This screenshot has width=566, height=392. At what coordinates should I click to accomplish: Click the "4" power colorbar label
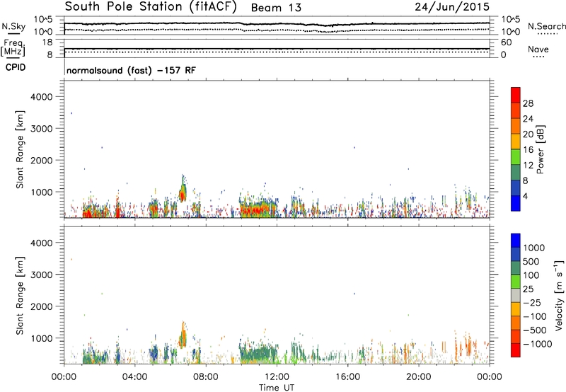(x=526, y=197)
